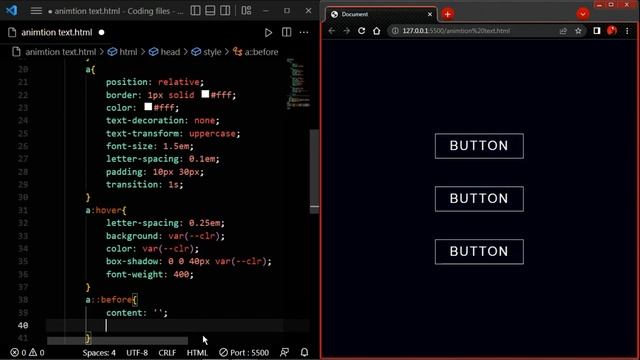Click the first BUTTON on the page
The image size is (640, 360).
pos(479,146)
